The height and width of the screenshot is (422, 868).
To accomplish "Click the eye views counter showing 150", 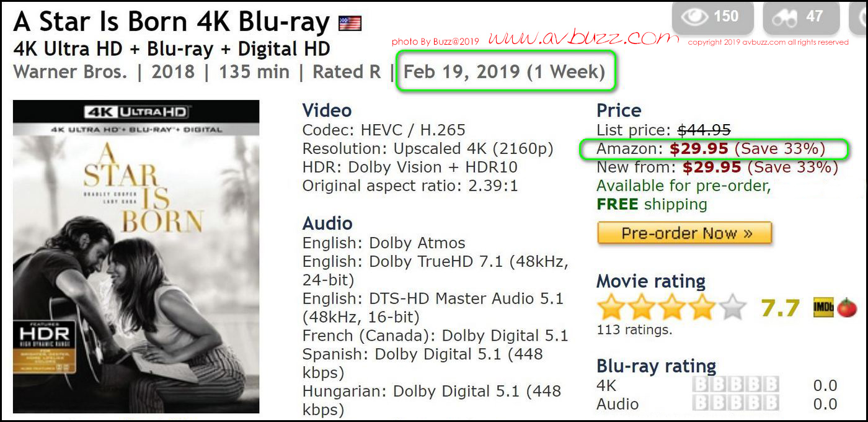I will coord(712,17).
